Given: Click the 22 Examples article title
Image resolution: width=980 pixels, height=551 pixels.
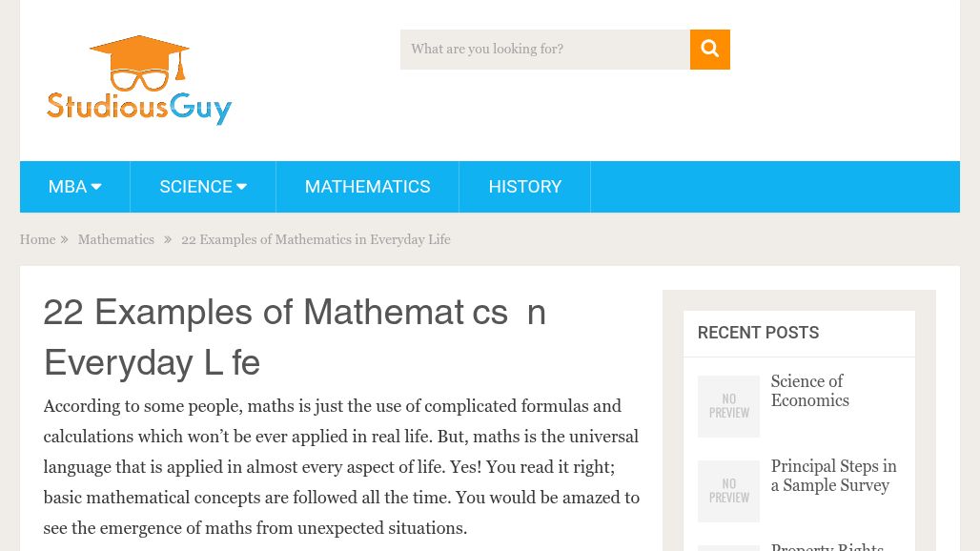Looking at the screenshot, I should [294, 337].
